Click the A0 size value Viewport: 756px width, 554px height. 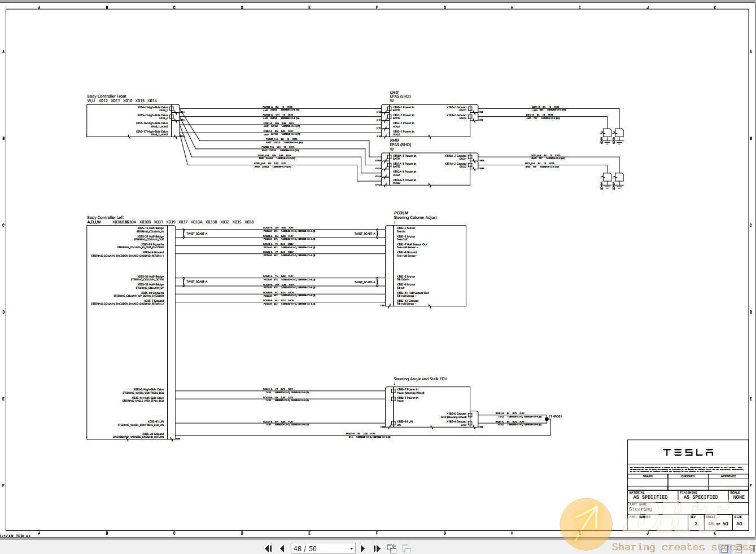pos(739,524)
